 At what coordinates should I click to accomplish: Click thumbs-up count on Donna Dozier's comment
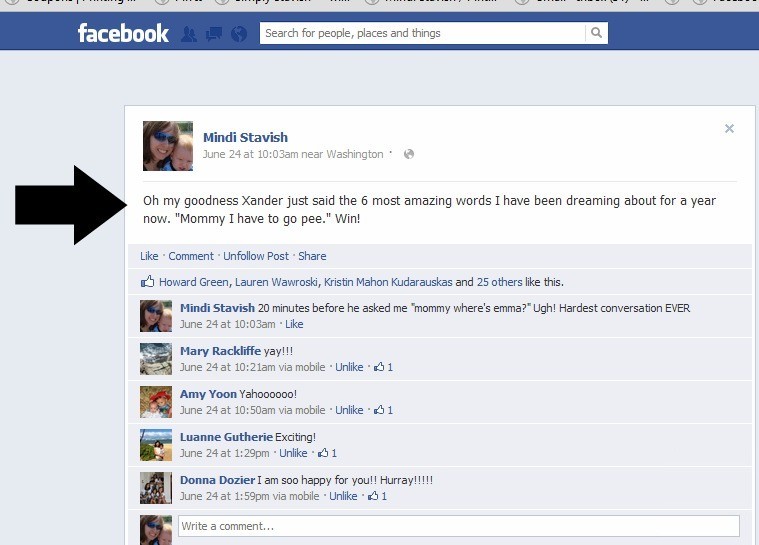[x=378, y=496]
